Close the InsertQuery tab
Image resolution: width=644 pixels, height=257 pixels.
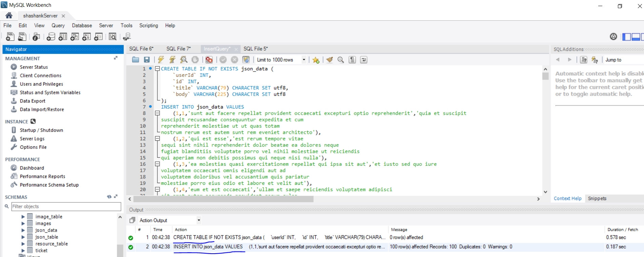tap(236, 49)
